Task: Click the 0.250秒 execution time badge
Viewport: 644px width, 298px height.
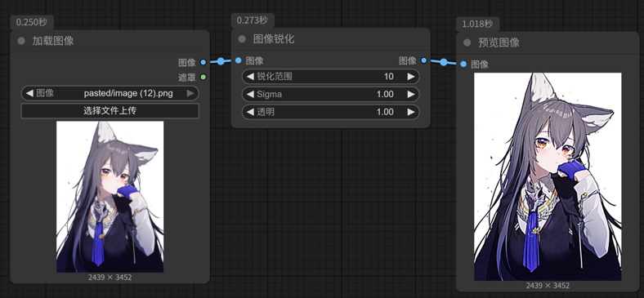Action: (x=33, y=23)
